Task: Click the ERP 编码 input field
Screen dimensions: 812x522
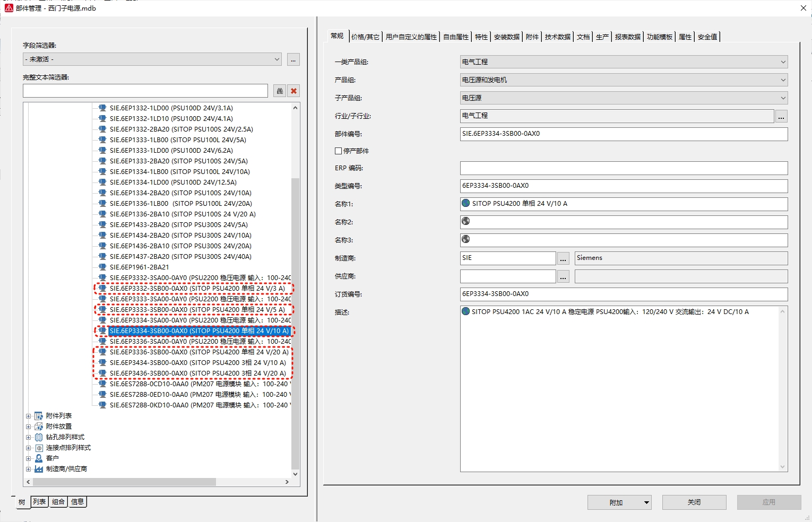Action: click(x=624, y=168)
